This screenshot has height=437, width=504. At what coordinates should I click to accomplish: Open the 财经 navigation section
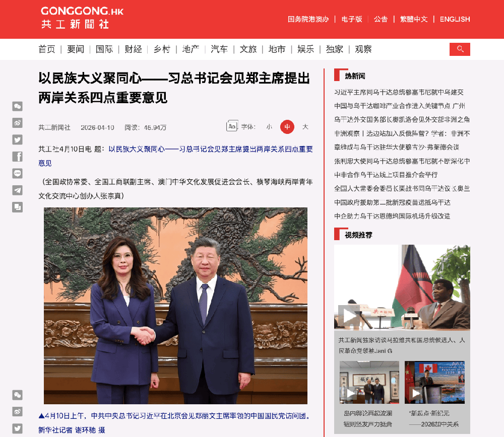point(133,49)
